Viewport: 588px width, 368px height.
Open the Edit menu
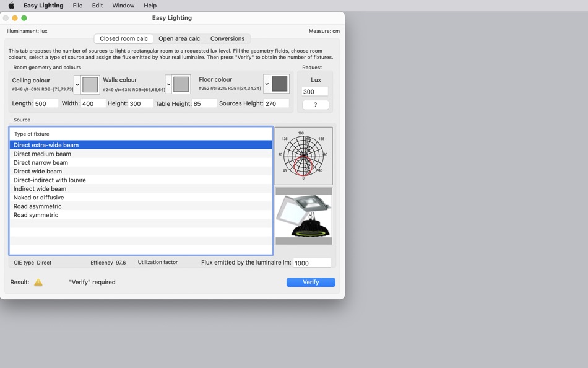click(x=98, y=5)
